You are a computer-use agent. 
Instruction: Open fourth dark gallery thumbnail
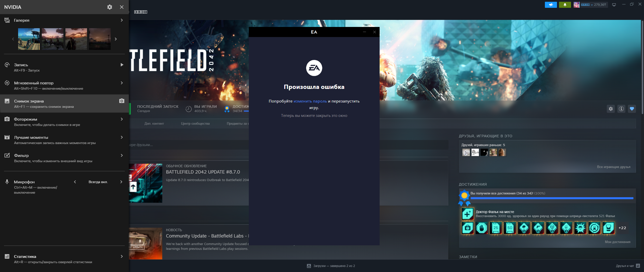(x=100, y=39)
